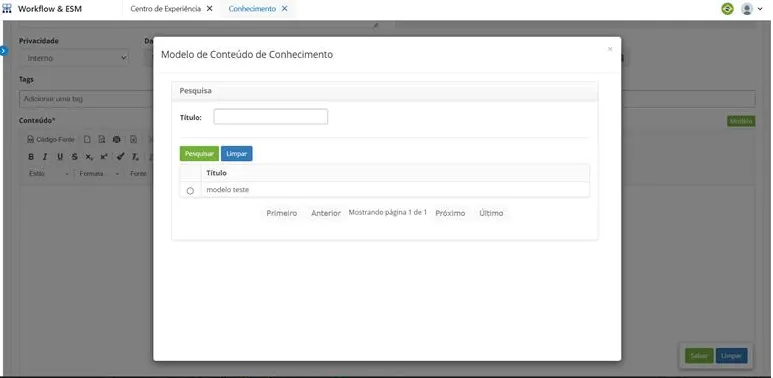773x378 pixels.
Task: Click the green Salvar button
Action: (699, 356)
